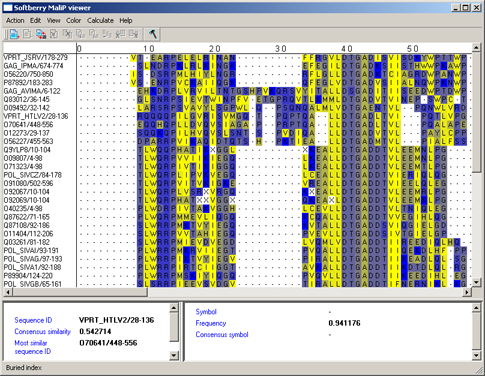Open the Color menu
485x376 pixels.
click(x=73, y=20)
